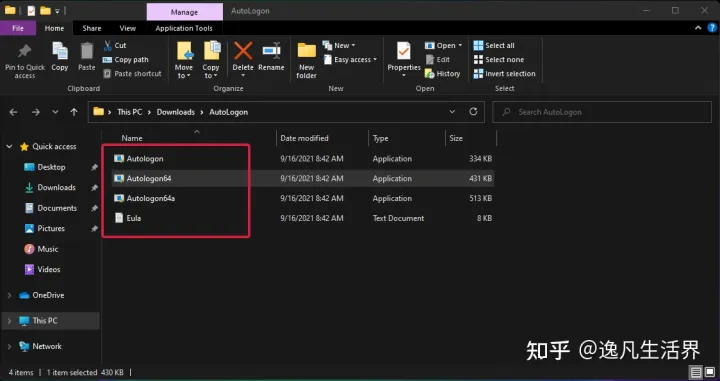This screenshot has width=720, height=381.
Task: Open Downloads in Quick access
Action: click(56, 187)
